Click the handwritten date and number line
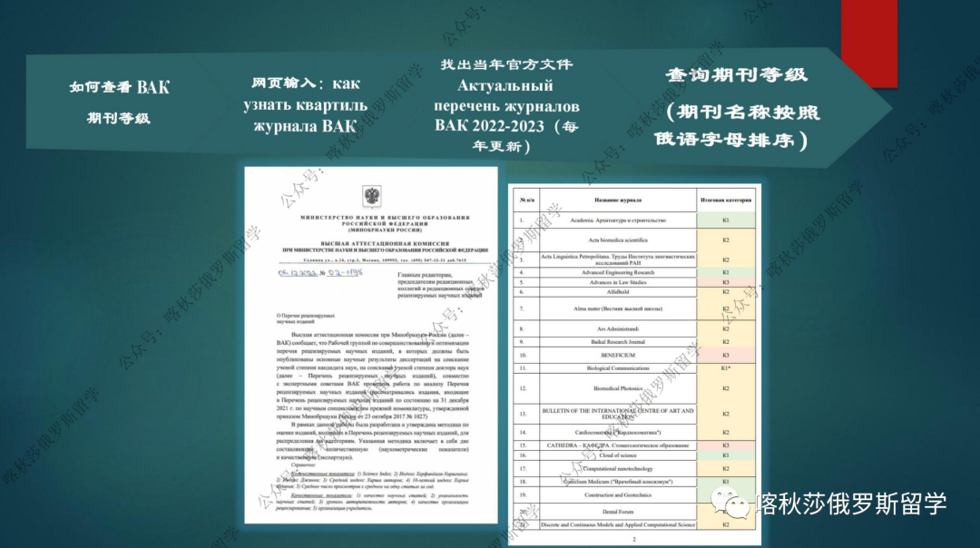This screenshot has width=980, height=548. click(x=320, y=273)
